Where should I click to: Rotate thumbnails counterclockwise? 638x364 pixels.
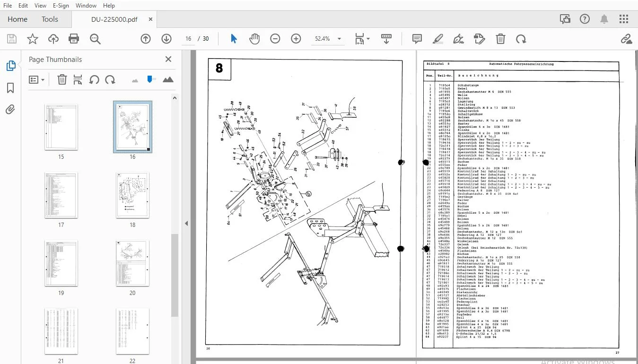pos(94,80)
